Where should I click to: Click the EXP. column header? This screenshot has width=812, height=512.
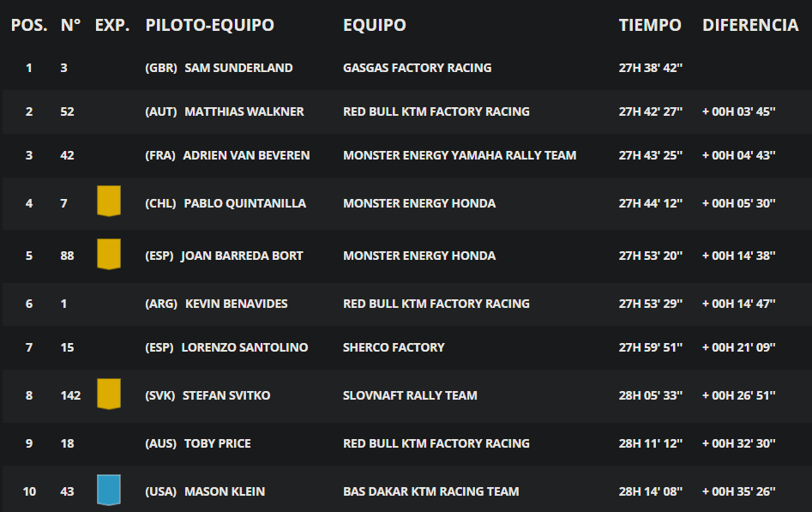[x=111, y=25]
